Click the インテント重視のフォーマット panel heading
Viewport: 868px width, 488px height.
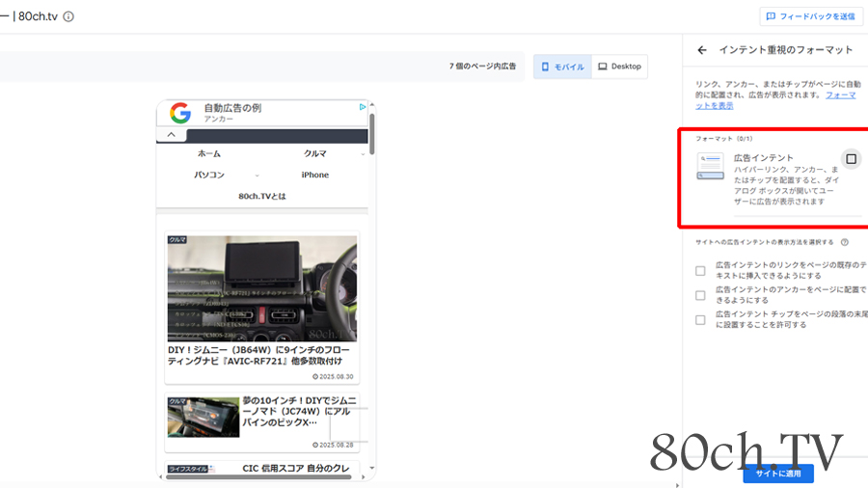[785, 50]
